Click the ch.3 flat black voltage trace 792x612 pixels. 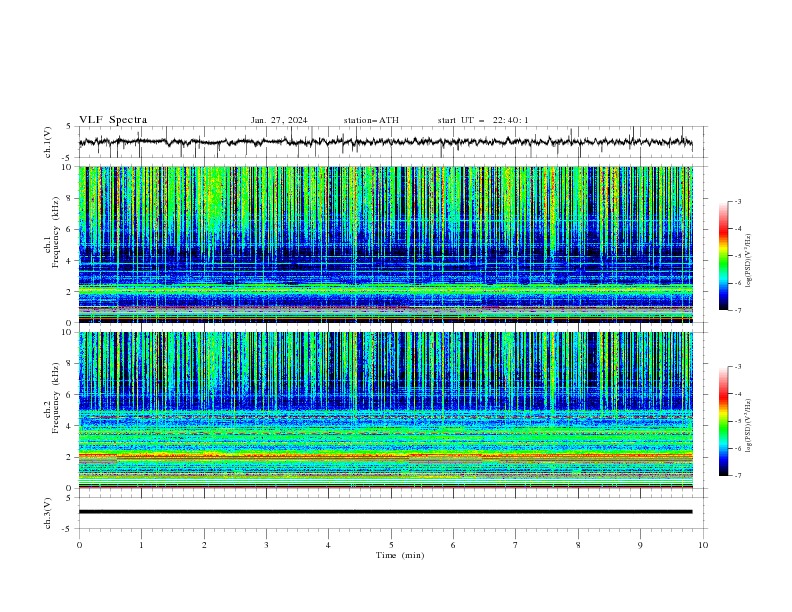point(385,512)
